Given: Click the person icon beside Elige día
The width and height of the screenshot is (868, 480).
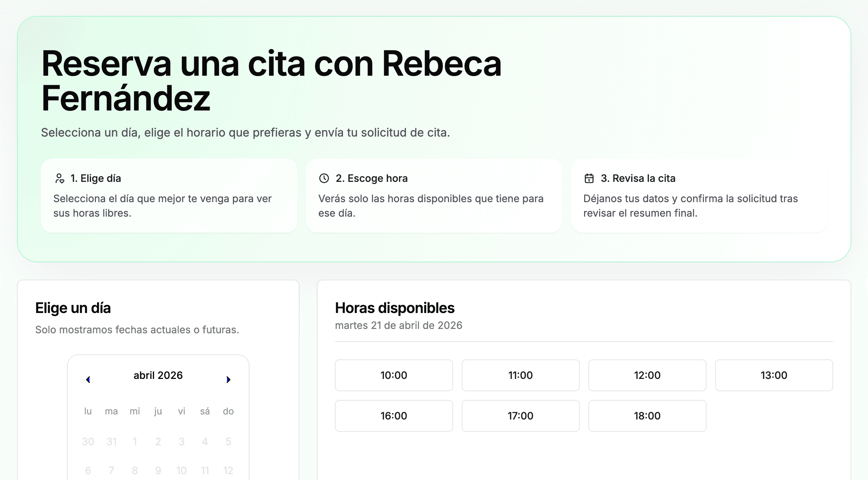Looking at the screenshot, I should (60, 178).
